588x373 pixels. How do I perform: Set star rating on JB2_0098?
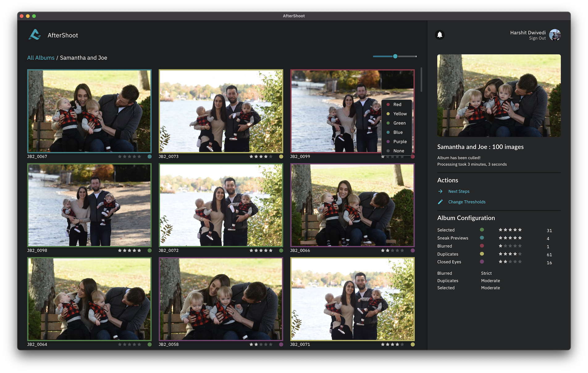[x=129, y=251]
